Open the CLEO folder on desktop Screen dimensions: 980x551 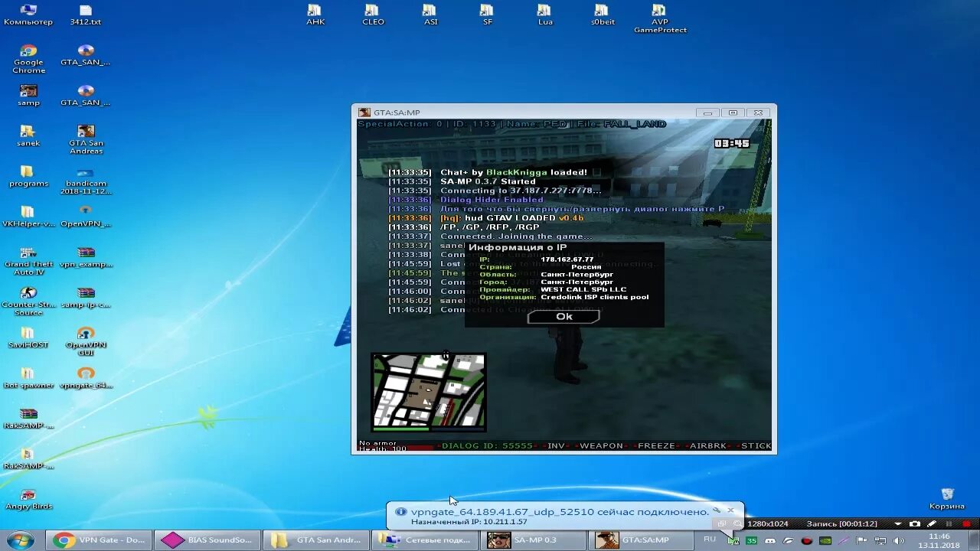pyautogui.click(x=373, y=15)
